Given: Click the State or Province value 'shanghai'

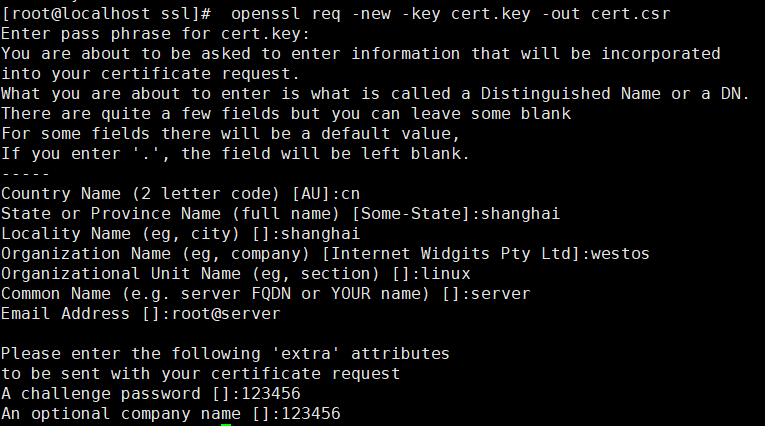Looking at the screenshot, I should click(523, 213).
